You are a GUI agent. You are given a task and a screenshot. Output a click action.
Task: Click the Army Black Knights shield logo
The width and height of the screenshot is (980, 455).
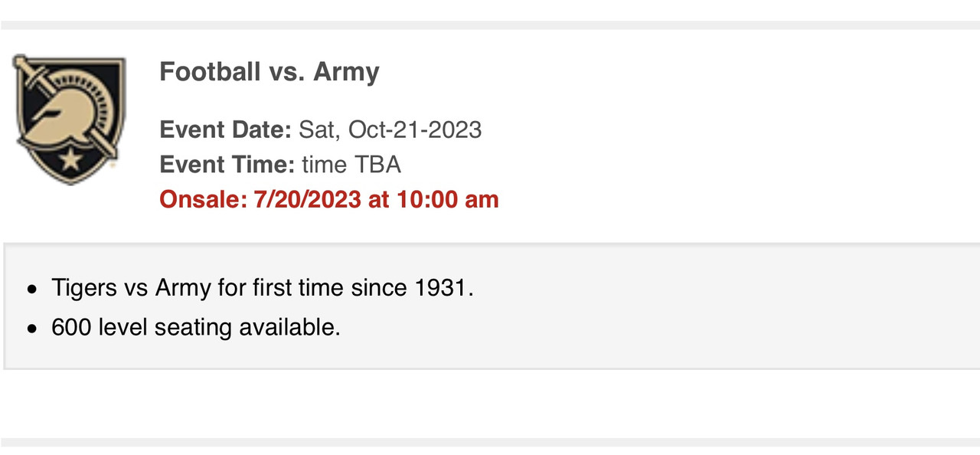(x=69, y=119)
